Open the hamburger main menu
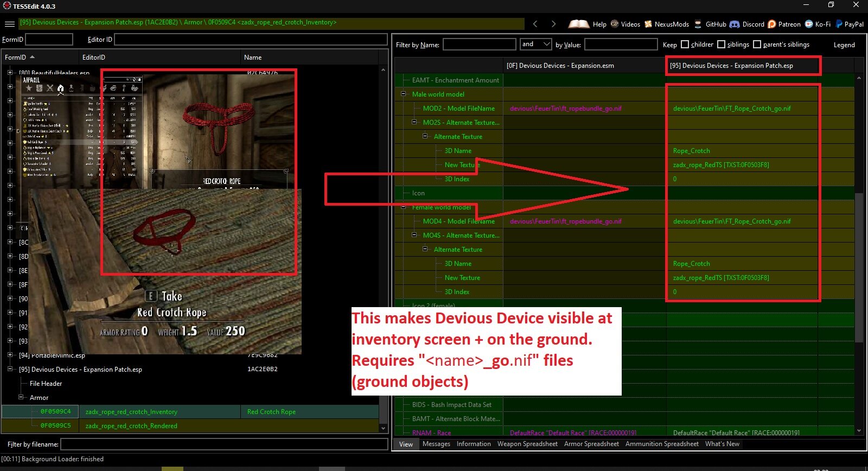Image resolution: width=868 pixels, height=471 pixels. 9,24
